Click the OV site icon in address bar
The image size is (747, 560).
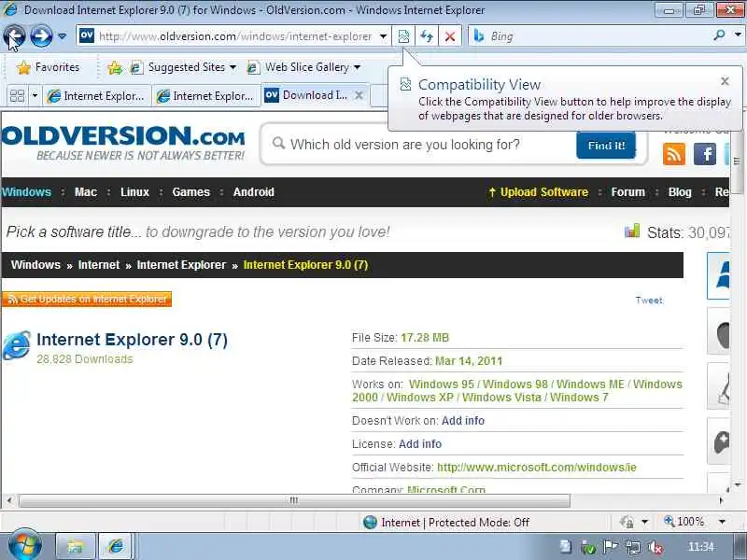(x=87, y=35)
